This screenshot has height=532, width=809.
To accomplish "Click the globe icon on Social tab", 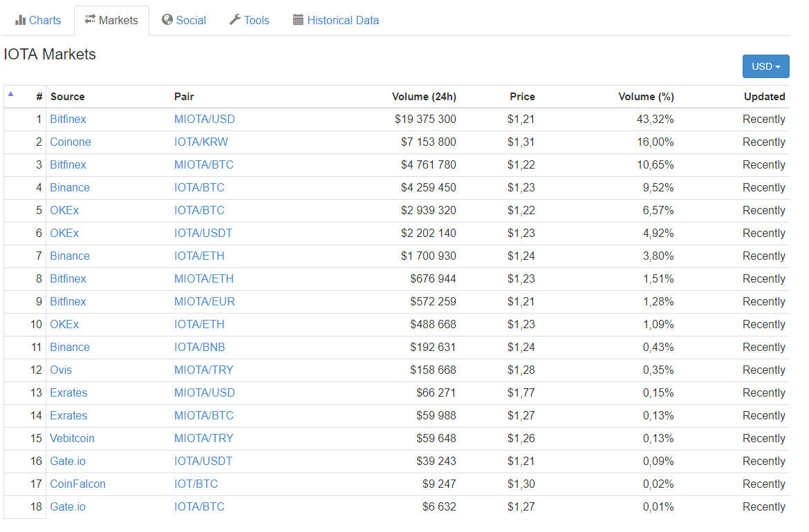I will point(167,19).
